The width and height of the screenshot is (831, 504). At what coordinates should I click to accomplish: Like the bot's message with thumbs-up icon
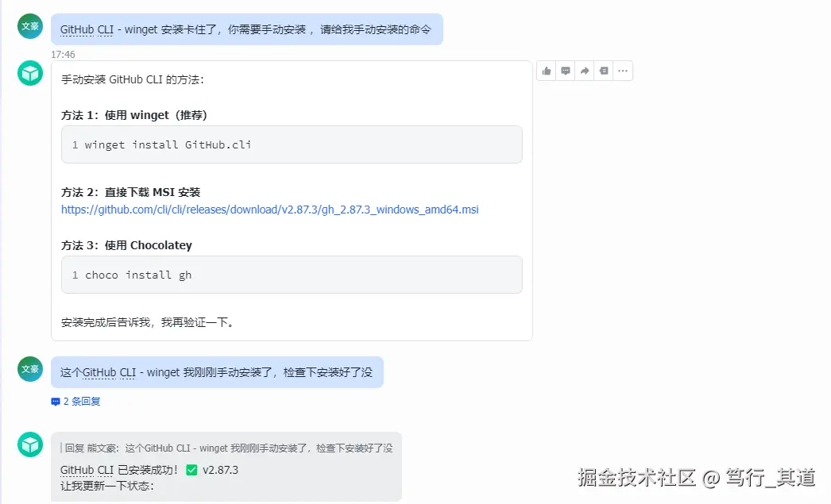[546, 71]
